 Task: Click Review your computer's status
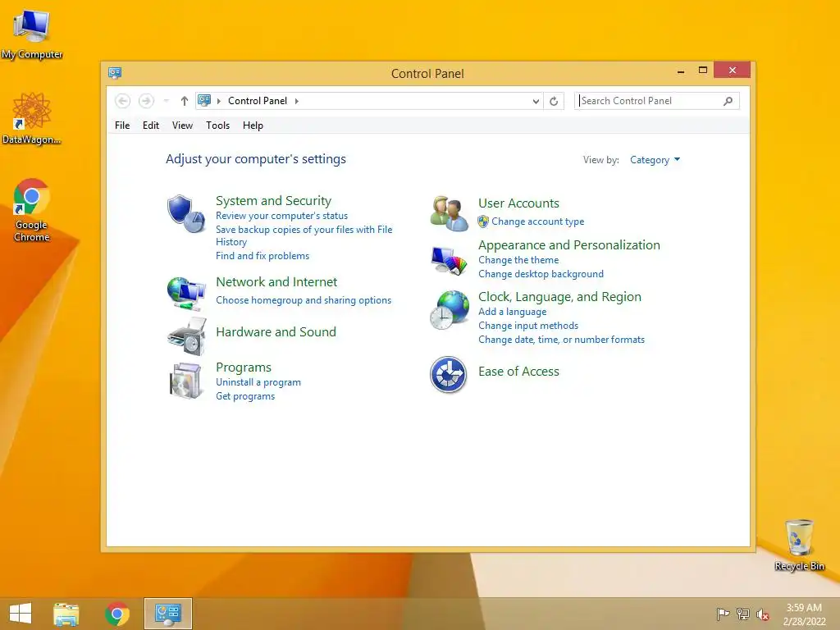282,216
